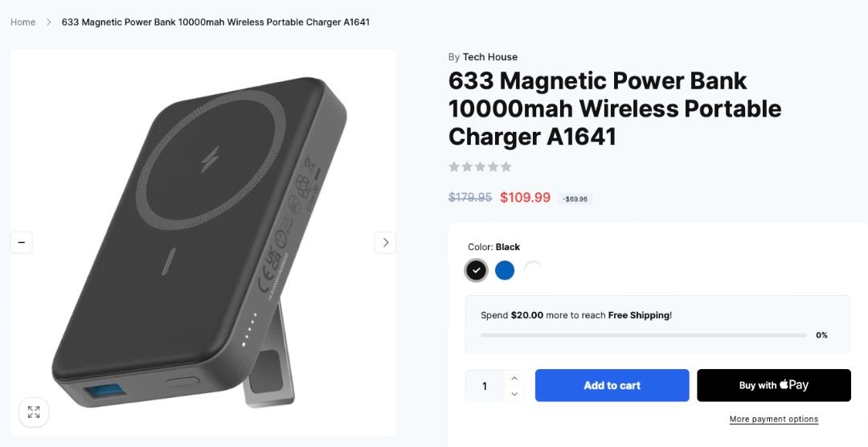
Task: Click the first rating star
Action: [x=454, y=166]
